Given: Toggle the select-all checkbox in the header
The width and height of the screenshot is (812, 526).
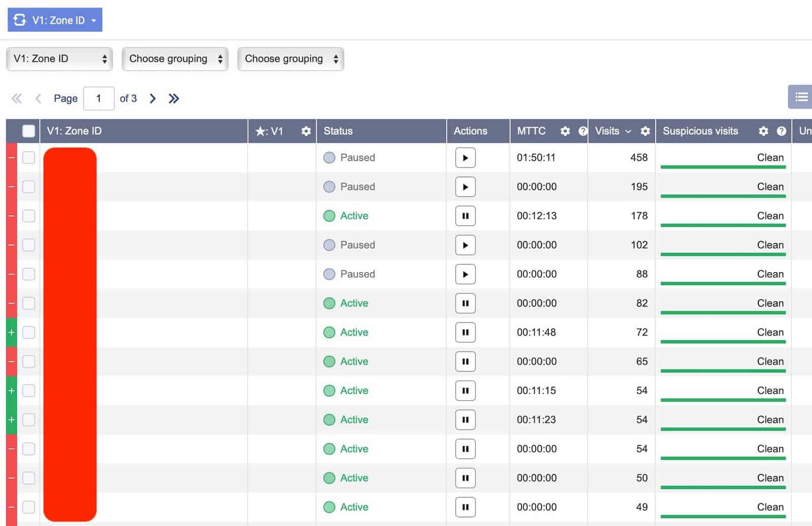Looking at the screenshot, I should pyautogui.click(x=28, y=130).
